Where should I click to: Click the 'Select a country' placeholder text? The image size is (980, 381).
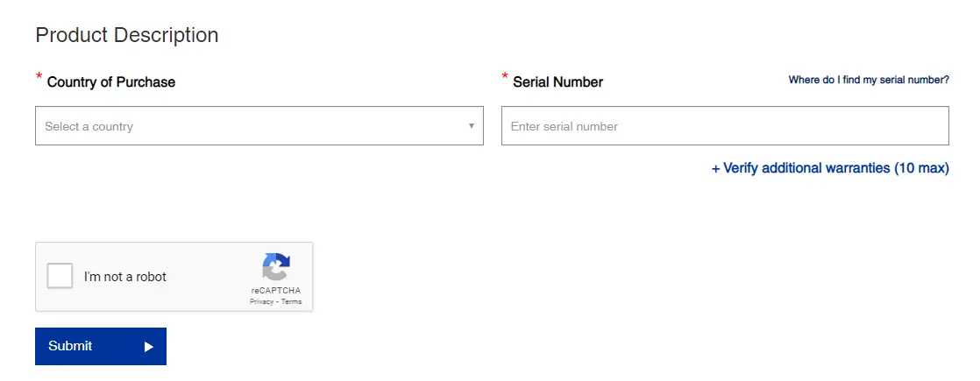[89, 127]
